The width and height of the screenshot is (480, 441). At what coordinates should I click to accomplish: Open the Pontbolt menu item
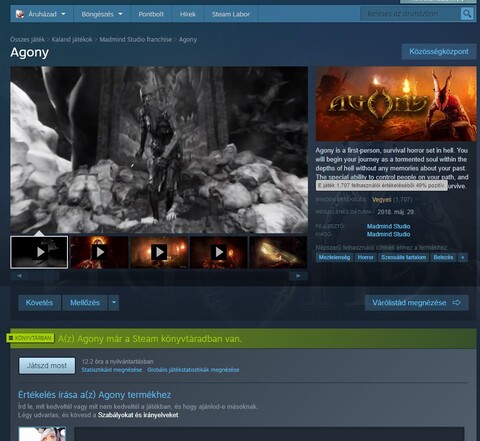(151, 14)
